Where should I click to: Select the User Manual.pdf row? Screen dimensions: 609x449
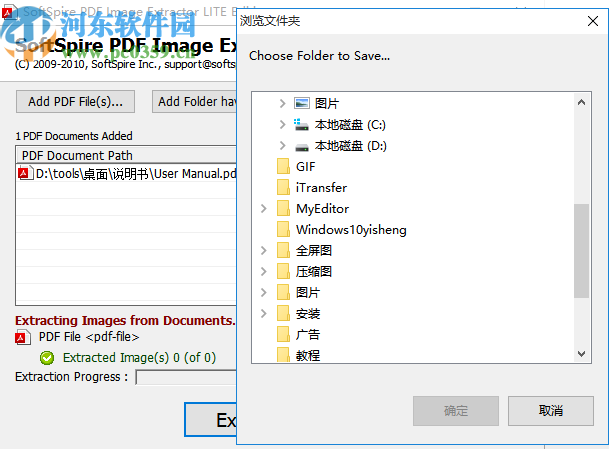[x=127, y=173]
